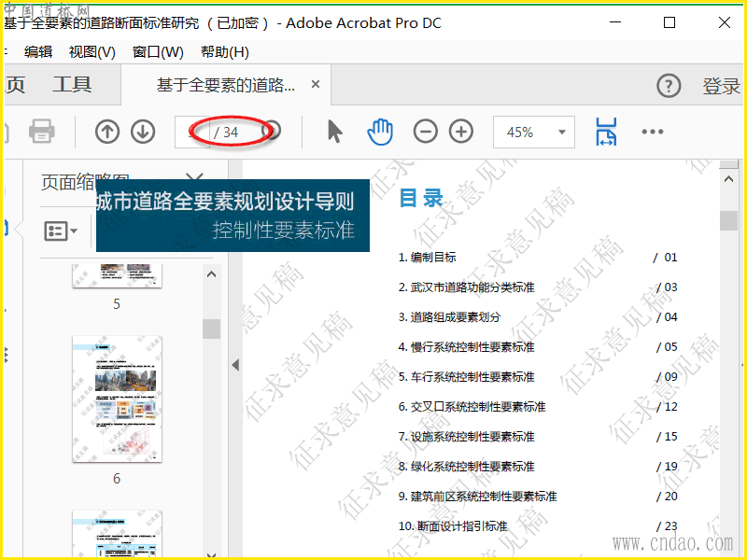
Task: Open the more tools ellipsis menu
Action: point(653,132)
